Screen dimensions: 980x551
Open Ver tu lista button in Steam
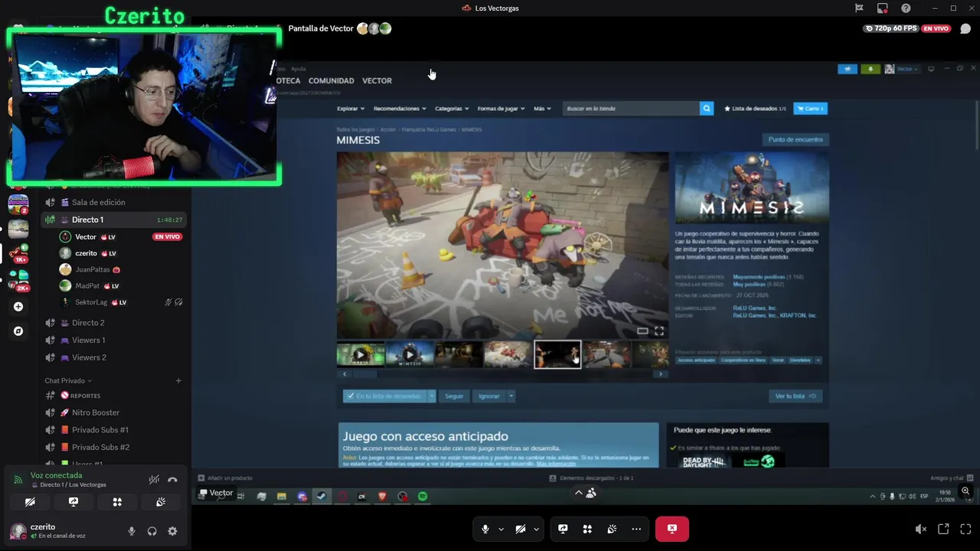795,396
